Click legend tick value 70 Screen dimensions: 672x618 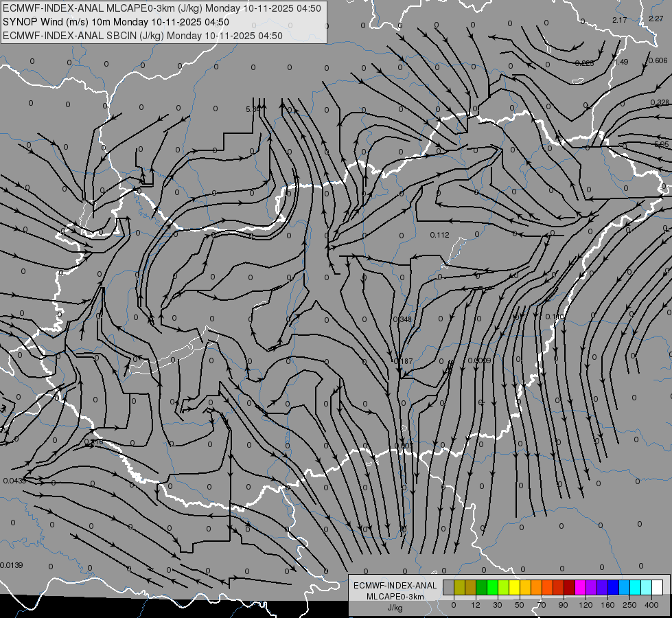click(x=542, y=605)
